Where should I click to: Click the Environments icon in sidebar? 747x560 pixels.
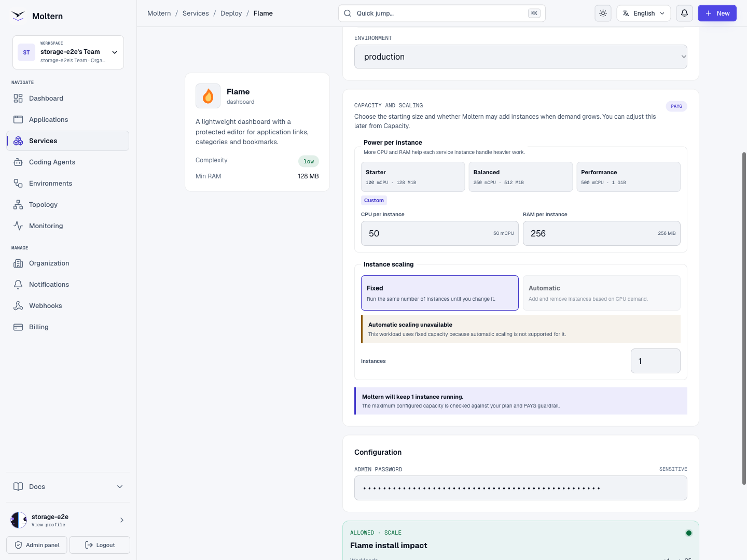tap(18, 184)
